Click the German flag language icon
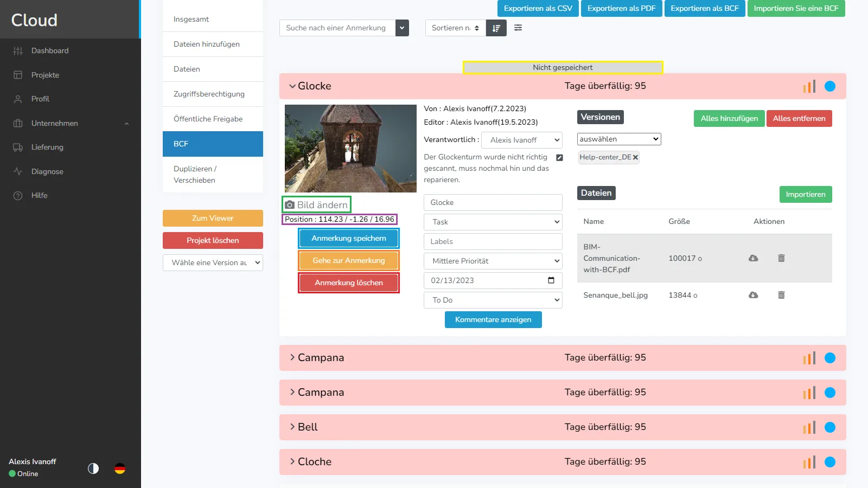This screenshot has width=868, height=488. pyautogui.click(x=120, y=468)
